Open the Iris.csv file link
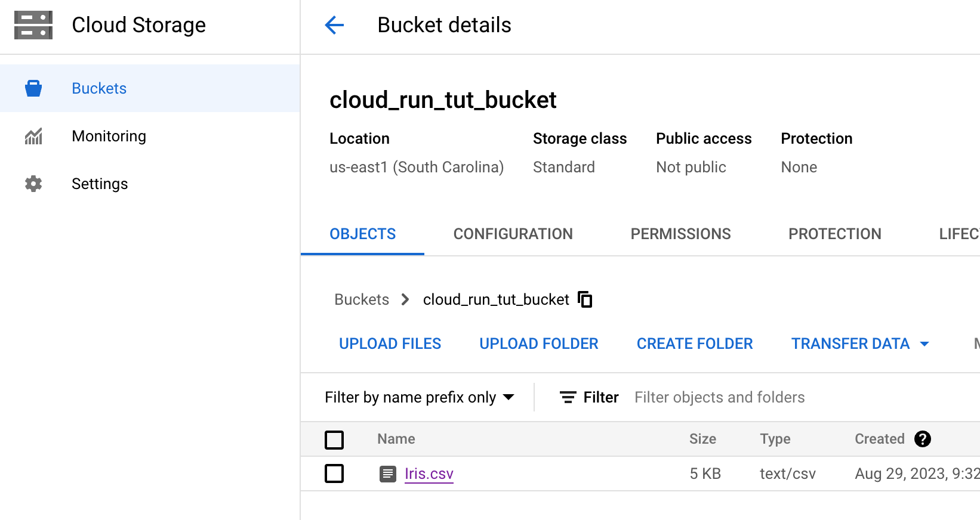Image resolution: width=980 pixels, height=520 pixels. (429, 473)
